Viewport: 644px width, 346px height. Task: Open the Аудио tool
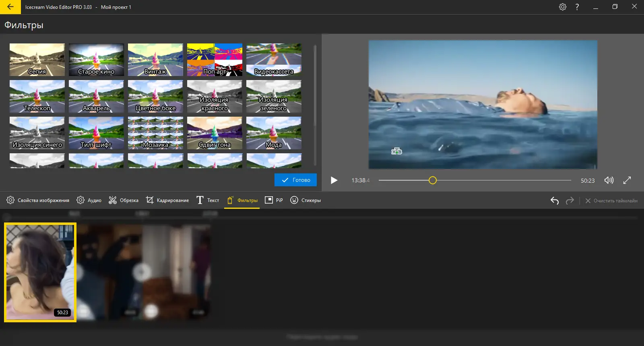(89, 200)
